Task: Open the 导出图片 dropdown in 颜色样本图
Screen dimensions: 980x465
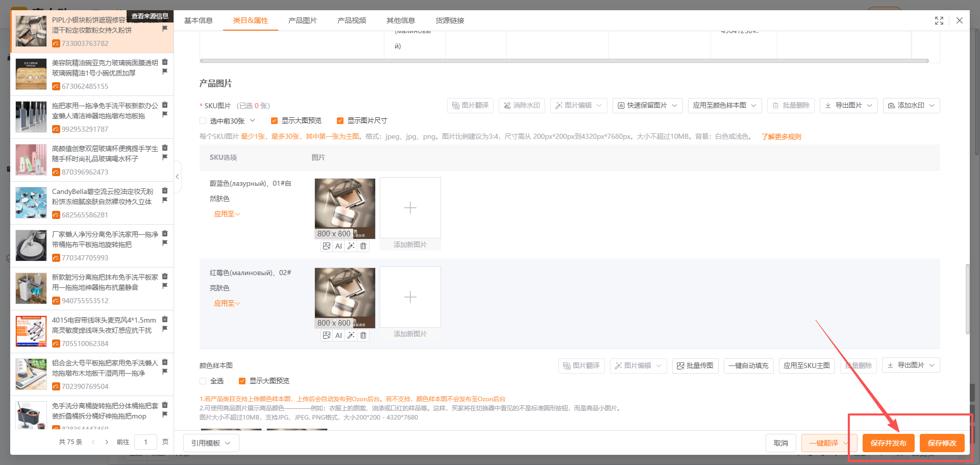Action: 911,365
